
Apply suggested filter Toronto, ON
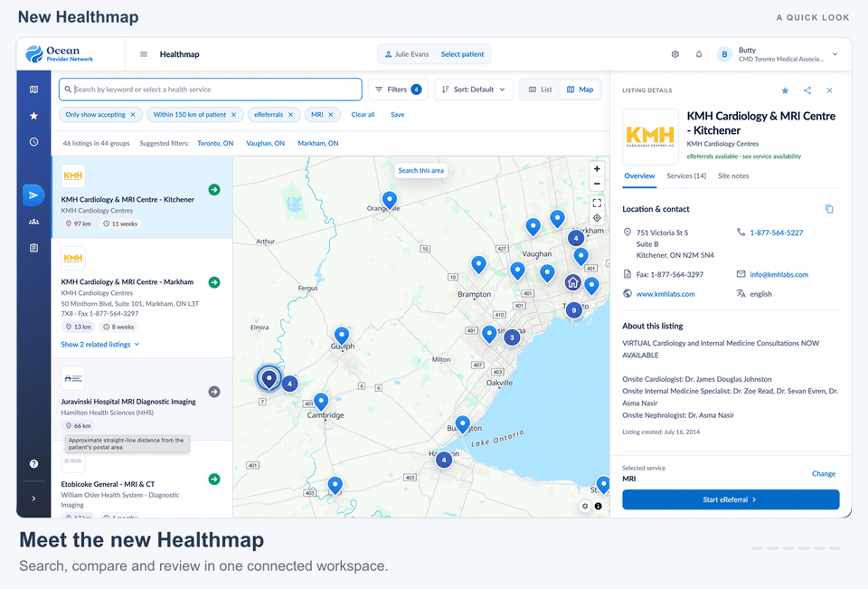(215, 143)
